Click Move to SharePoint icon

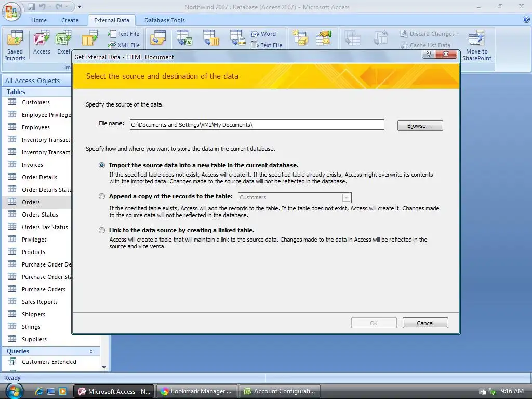coord(477,46)
